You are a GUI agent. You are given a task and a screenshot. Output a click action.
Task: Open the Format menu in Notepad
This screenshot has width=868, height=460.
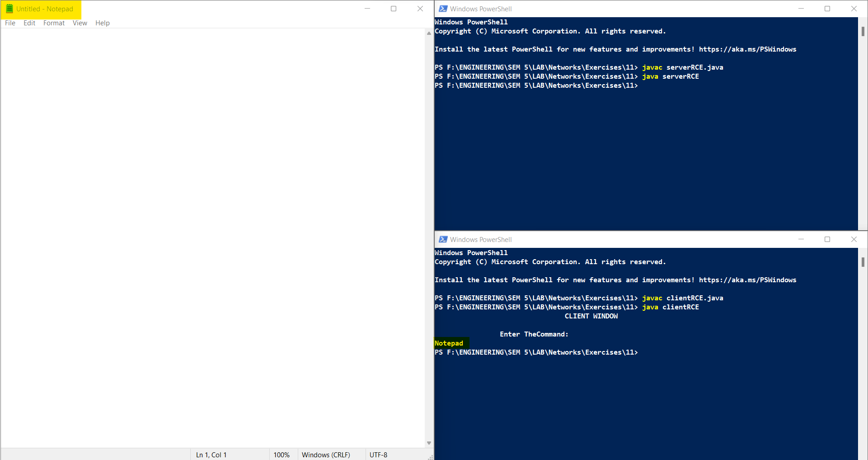pos(54,23)
